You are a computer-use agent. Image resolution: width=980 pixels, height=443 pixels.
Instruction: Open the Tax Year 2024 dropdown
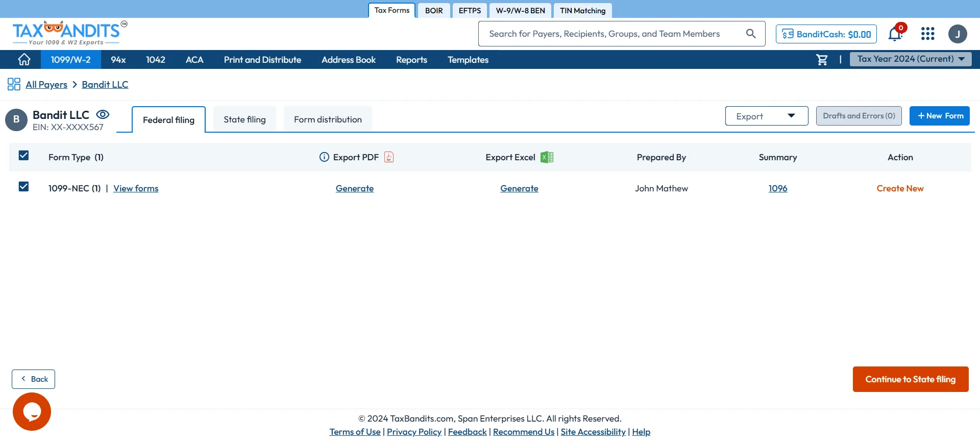tap(911, 59)
